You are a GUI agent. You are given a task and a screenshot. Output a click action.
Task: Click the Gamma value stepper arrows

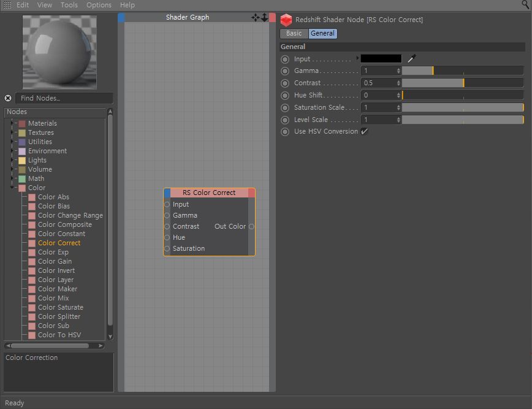pos(398,71)
